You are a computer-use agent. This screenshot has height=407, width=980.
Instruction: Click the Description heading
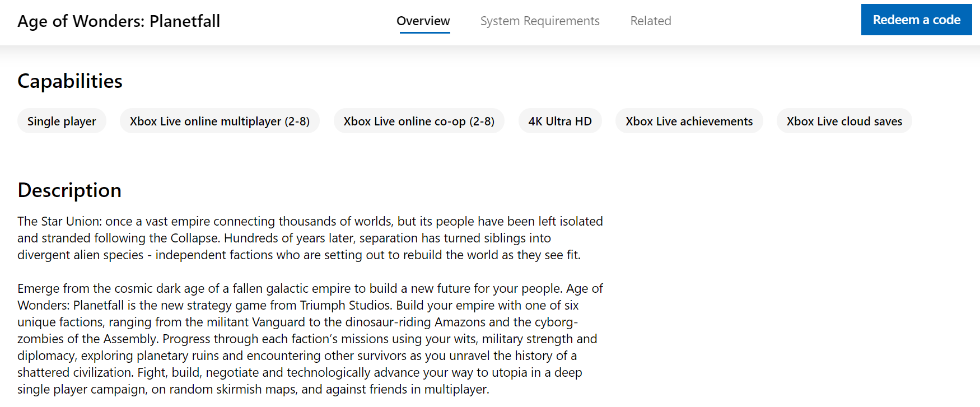tap(69, 190)
